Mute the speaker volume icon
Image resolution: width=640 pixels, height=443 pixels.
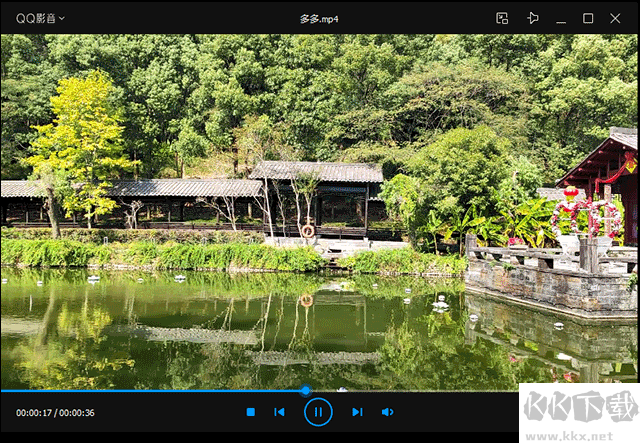coord(387,412)
